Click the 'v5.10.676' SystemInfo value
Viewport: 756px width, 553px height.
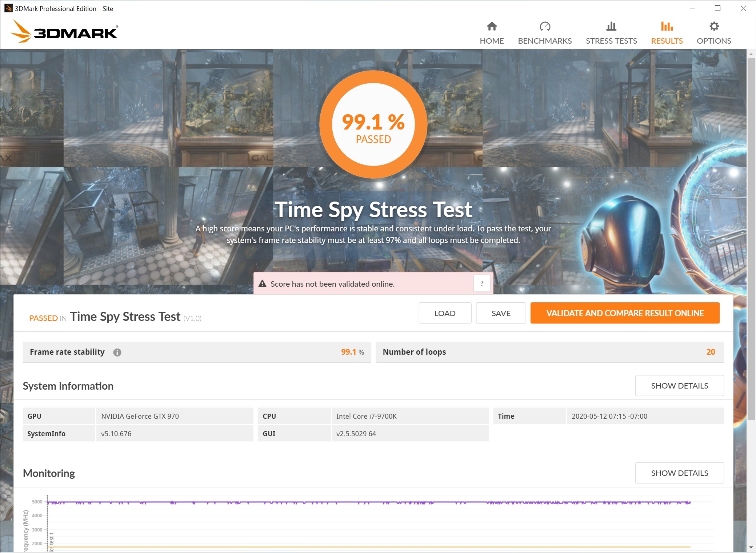[x=116, y=434]
